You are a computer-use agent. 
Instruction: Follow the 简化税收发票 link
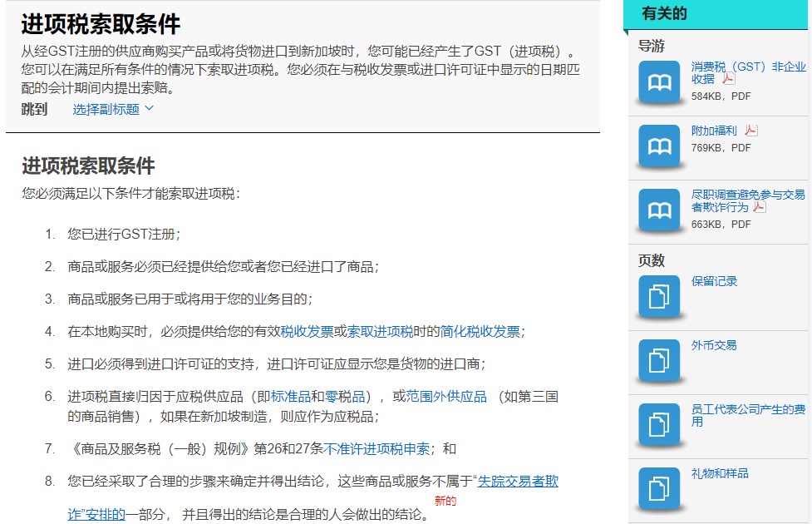(480, 331)
